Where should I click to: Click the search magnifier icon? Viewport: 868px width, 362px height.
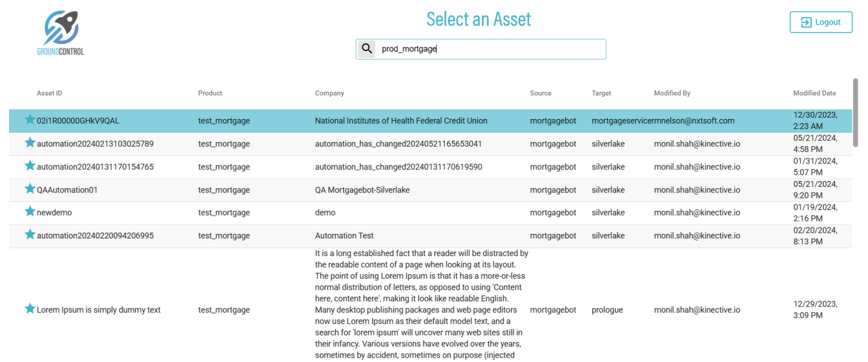pos(367,49)
